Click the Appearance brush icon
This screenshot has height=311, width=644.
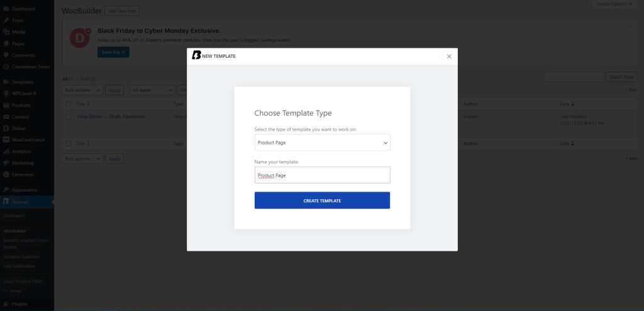click(6, 190)
